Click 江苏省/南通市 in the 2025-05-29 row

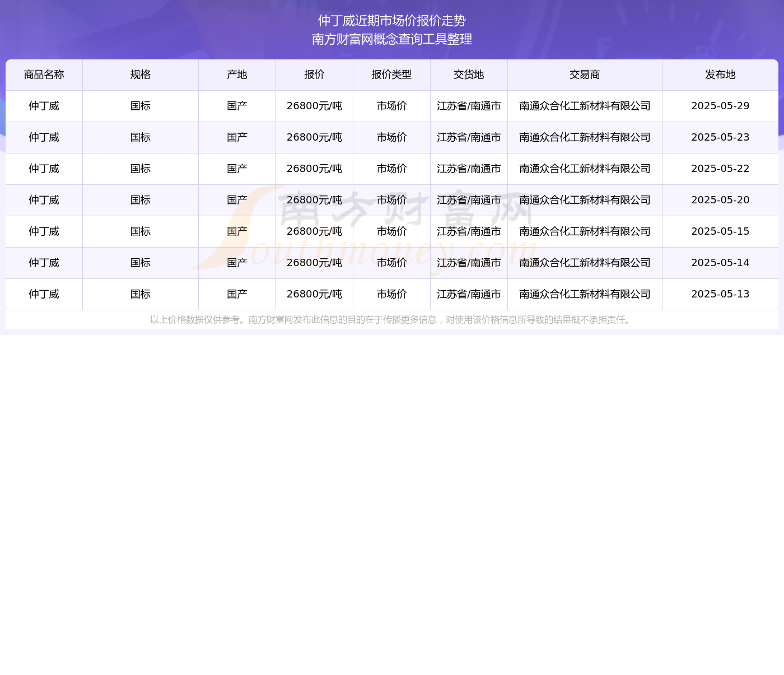[469, 106]
